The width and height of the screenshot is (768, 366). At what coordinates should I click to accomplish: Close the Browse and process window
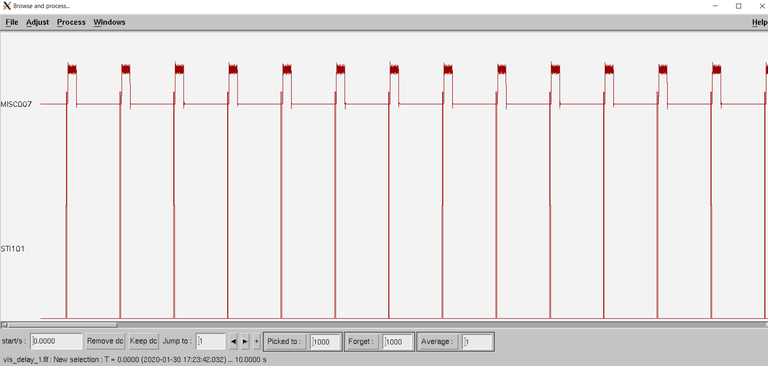(761, 6)
